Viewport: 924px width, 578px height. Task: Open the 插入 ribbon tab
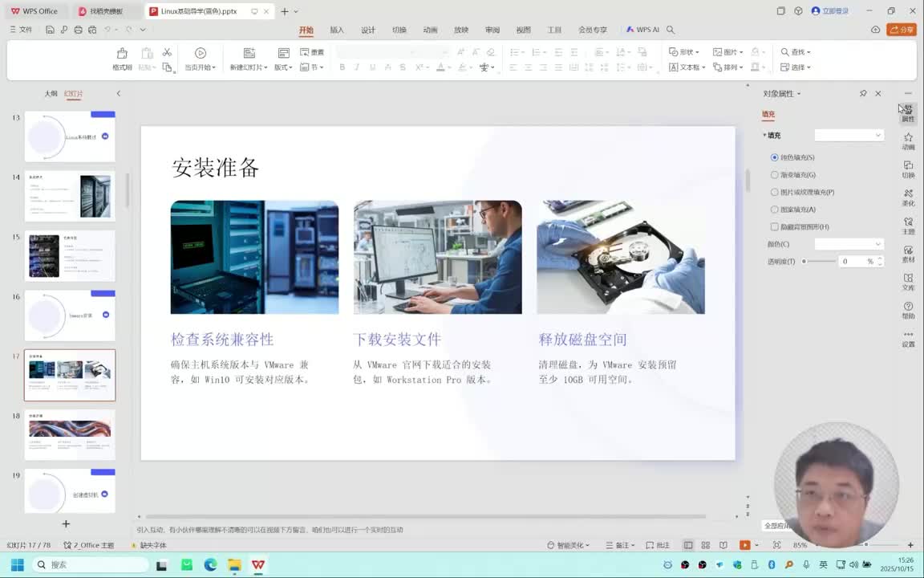tap(337, 30)
